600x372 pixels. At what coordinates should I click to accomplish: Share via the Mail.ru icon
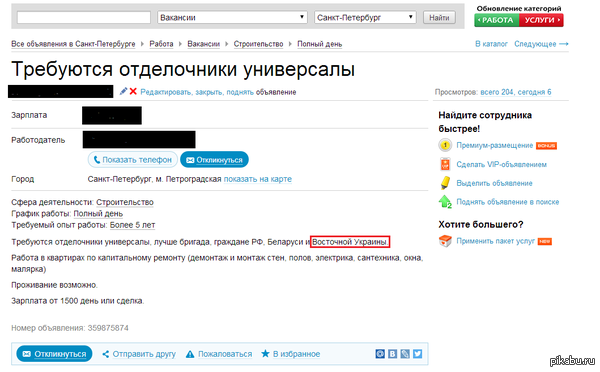[x=380, y=354]
